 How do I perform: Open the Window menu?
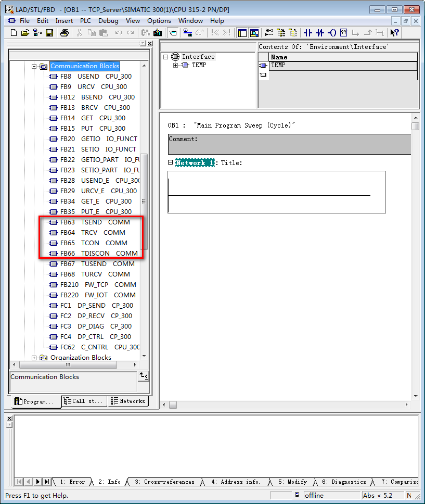(190, 21)
